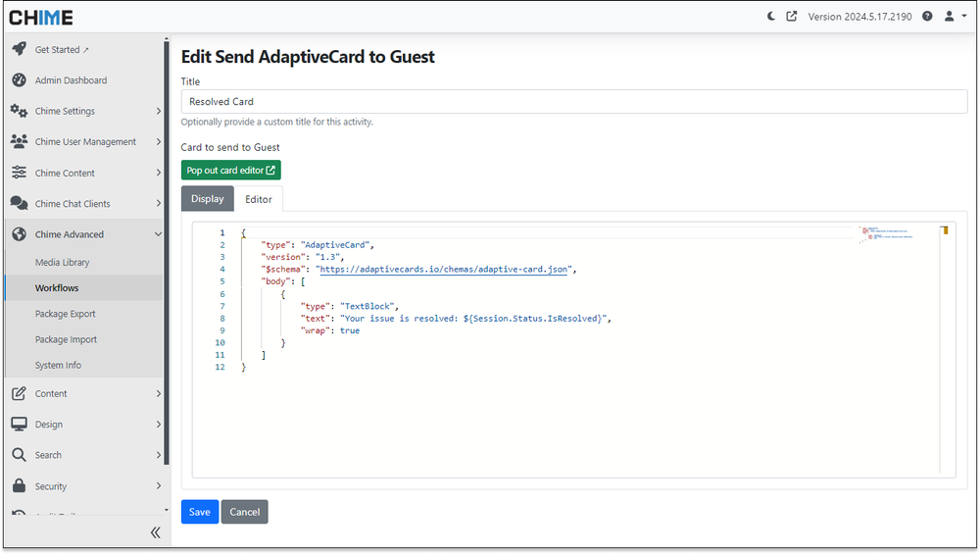Click the Search magnifier icon

point(20,455)
